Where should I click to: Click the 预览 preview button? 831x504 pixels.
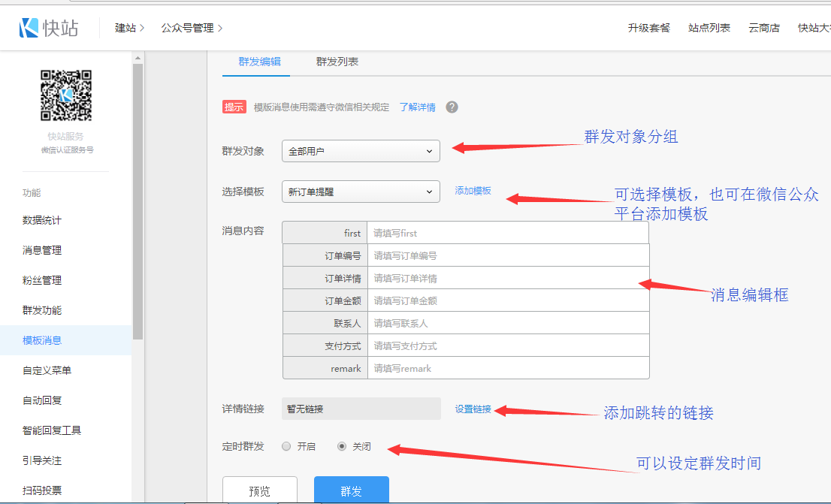(259, 490)
